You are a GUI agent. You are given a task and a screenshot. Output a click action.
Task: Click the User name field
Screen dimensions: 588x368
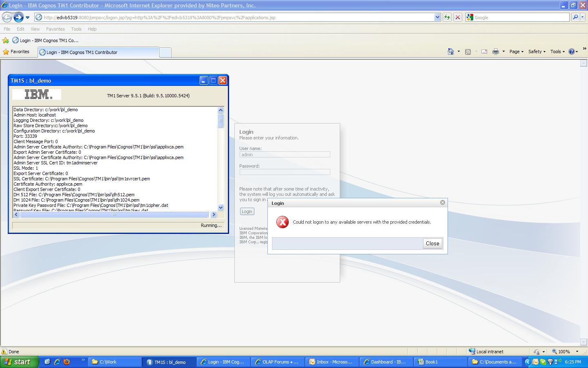pyautogui.click(x=285, y=155)
